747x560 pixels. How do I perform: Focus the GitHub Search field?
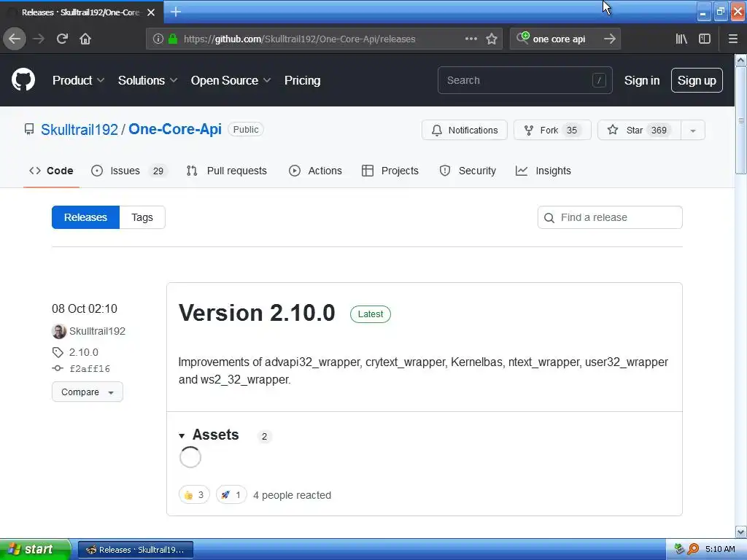(525, 80)
